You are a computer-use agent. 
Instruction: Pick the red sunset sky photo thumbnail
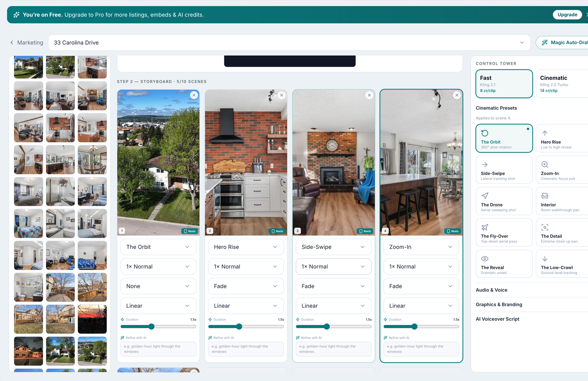tap(92, 319)
